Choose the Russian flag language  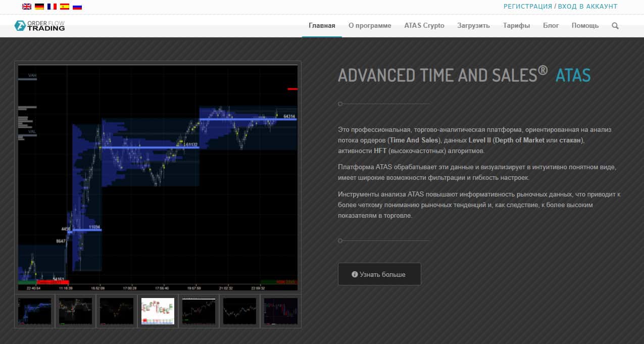[77, 7]
